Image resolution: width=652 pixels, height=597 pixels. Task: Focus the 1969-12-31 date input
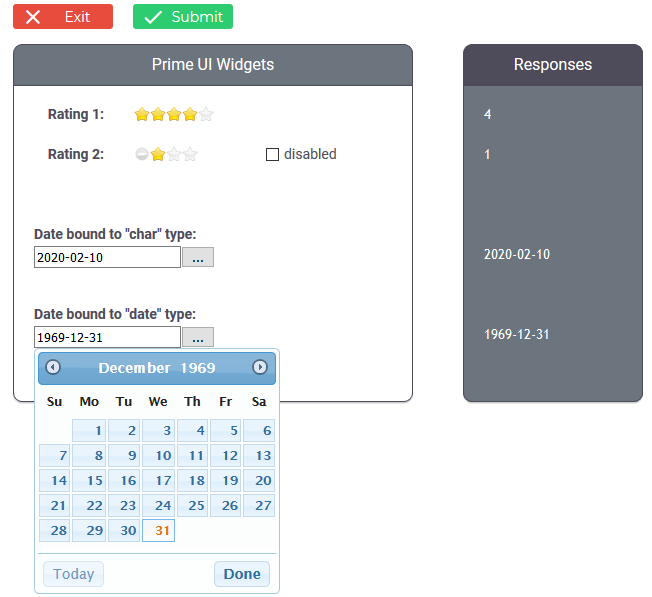(x=107, y=337)
